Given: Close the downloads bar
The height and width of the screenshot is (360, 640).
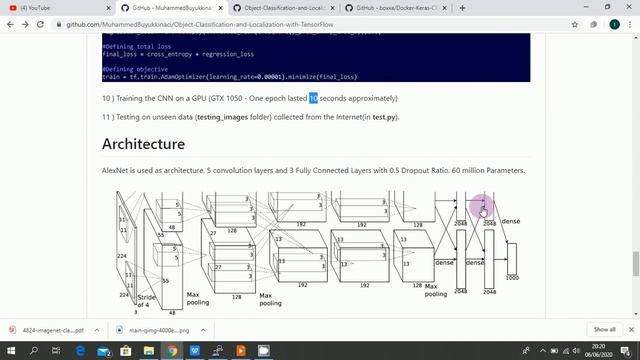Looking at the screenshot, I should click(631, 329).
